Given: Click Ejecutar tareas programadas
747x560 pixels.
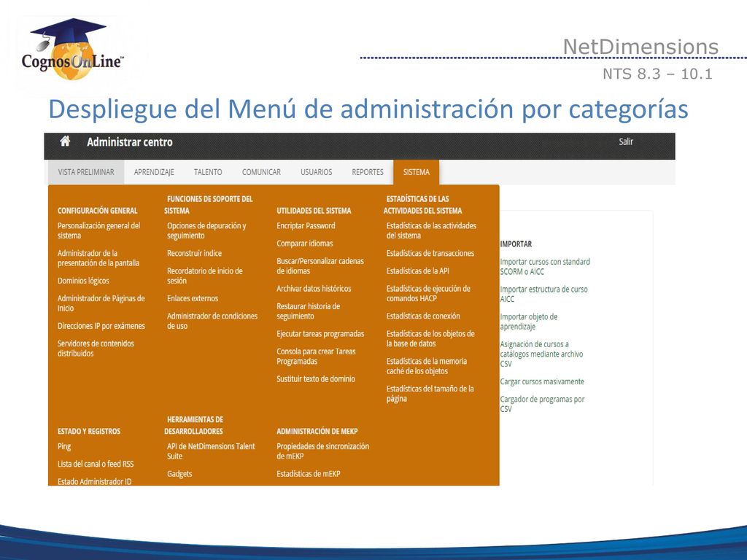Looking at the screenshot, I should click(320, 334).
